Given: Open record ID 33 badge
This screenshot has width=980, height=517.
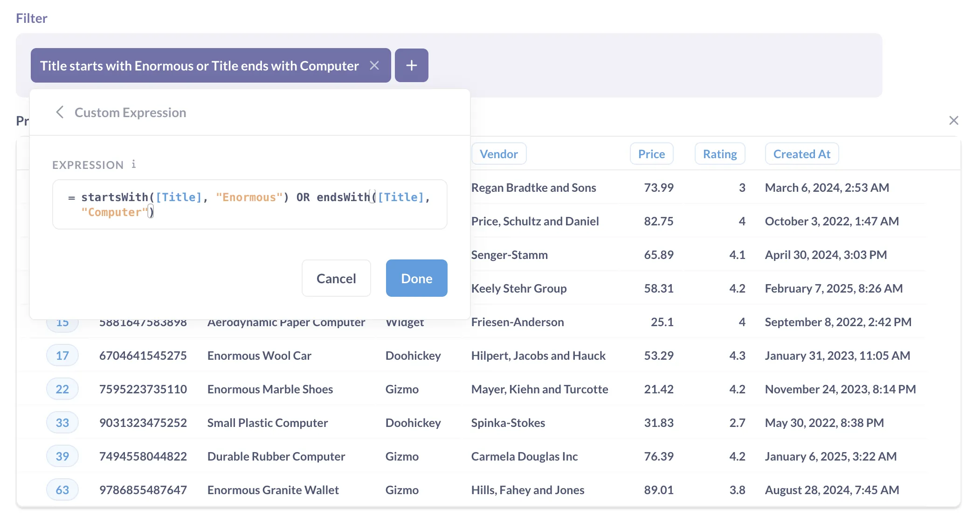Looking at the screenshot, I should [62, 423].
